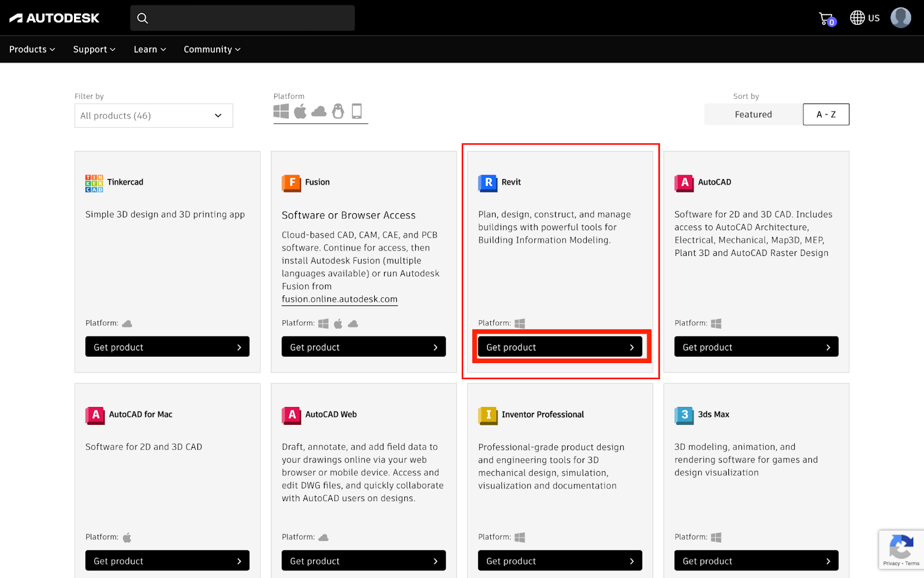Click cloud platform icon in AutoCAD Web card

323,538
